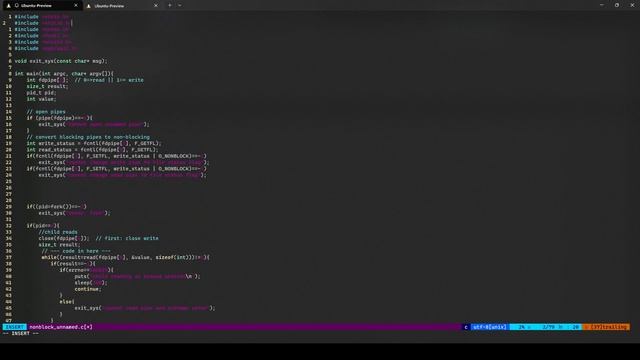This screenshot has height=360, width=640.
Task: Click the Linux icon on the inactive tab
Action: click(89, 6)
